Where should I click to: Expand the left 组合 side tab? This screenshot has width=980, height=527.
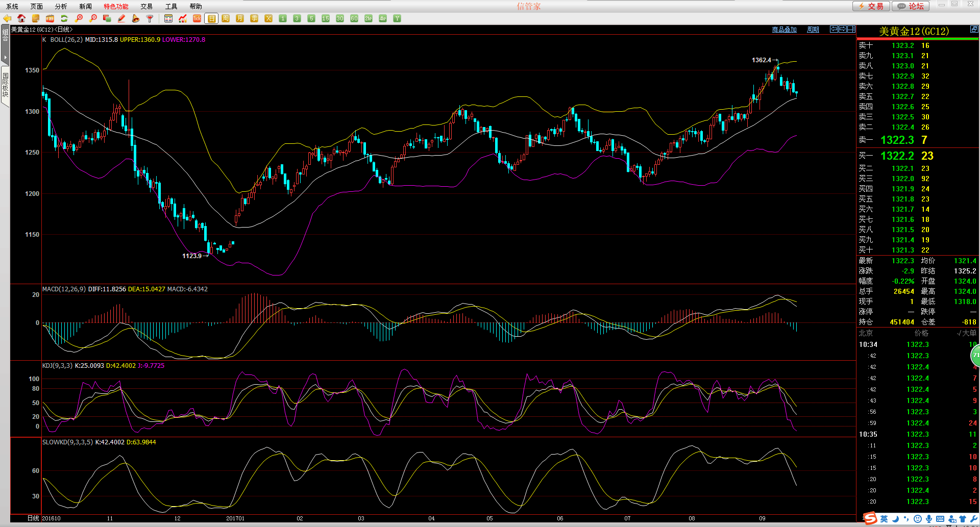pyautogui.click(x=5, y=45)
